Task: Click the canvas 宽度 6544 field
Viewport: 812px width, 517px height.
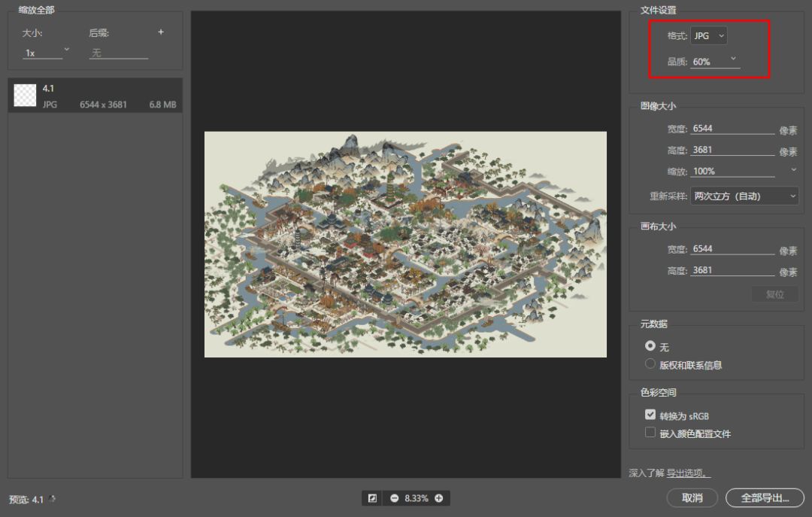Action: pos(732,249)
